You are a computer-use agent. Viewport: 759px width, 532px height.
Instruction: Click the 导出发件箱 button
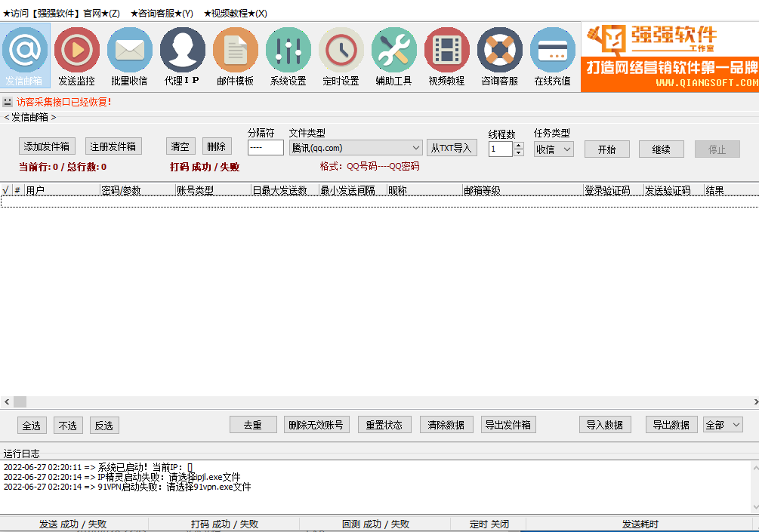coord(508,425)
